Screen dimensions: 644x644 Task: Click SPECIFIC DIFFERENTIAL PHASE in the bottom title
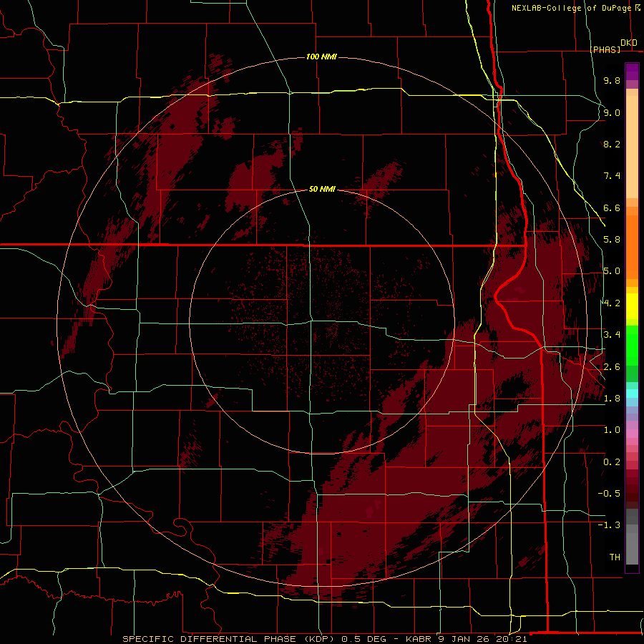(x=209, y=639)
